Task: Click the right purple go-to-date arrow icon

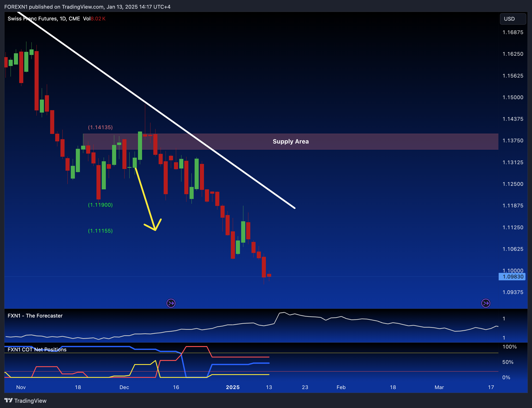Action: 486,303
